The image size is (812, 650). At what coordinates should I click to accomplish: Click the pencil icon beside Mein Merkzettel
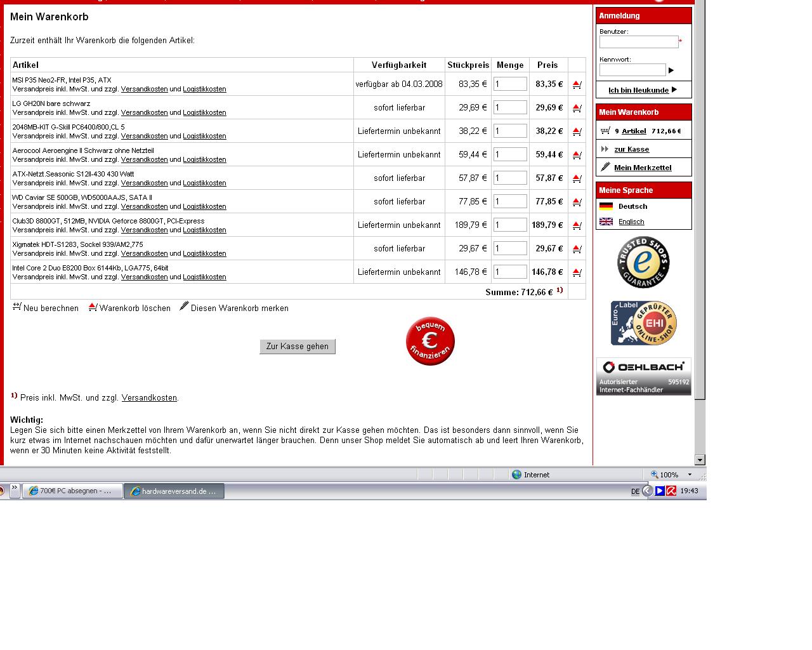(x=605, y=167)
